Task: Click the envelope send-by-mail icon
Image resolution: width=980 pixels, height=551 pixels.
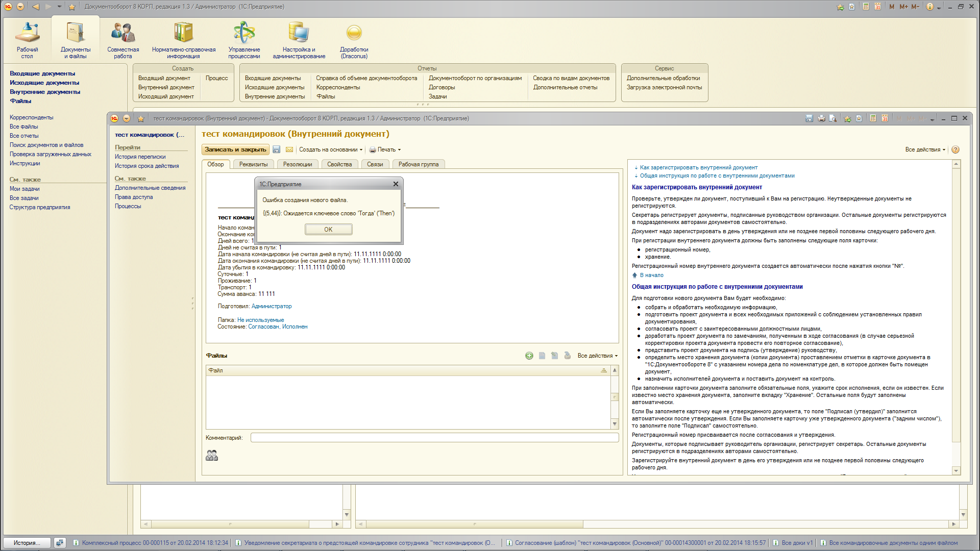Action: coord(289,149)
